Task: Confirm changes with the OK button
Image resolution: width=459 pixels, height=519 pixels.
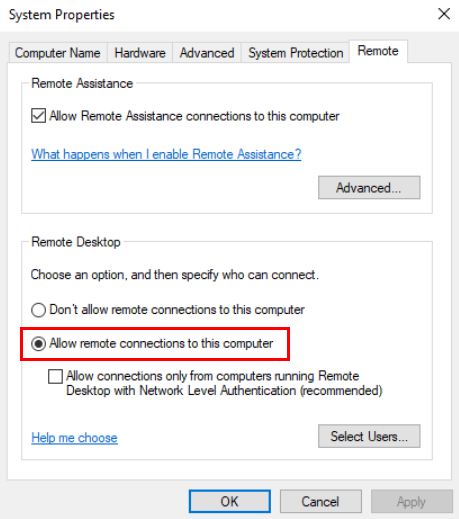Action: point(230,501)
